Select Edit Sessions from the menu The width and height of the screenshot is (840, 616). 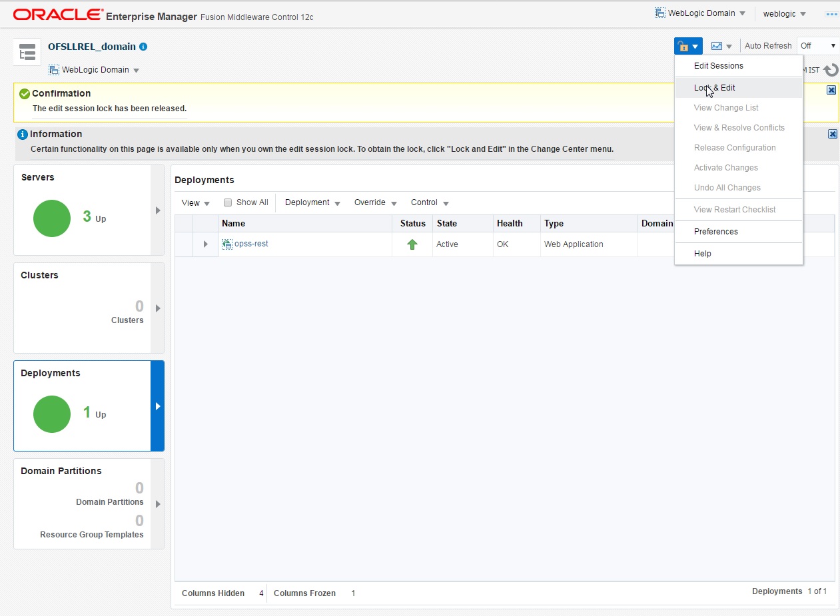[x=738, y=66]
